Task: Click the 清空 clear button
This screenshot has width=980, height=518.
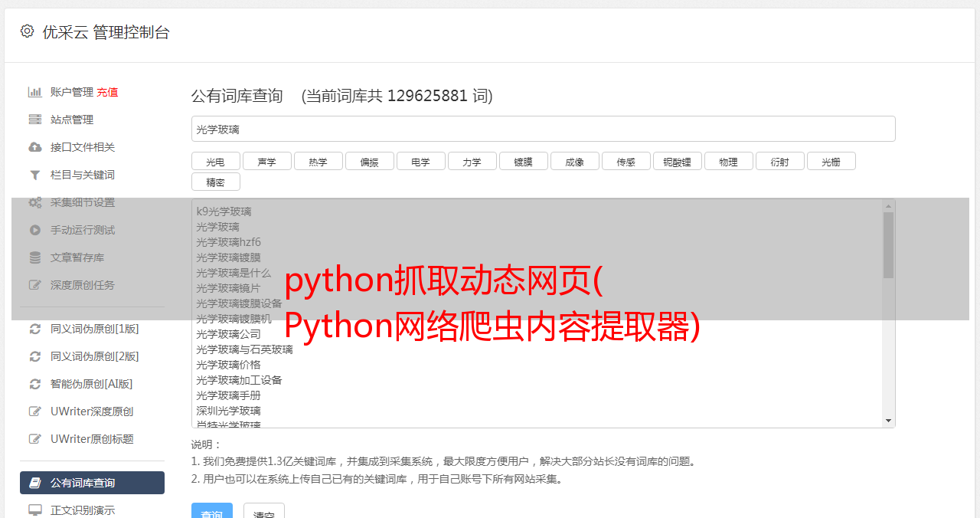Action: pyautogui.click(x=264, y=510)
